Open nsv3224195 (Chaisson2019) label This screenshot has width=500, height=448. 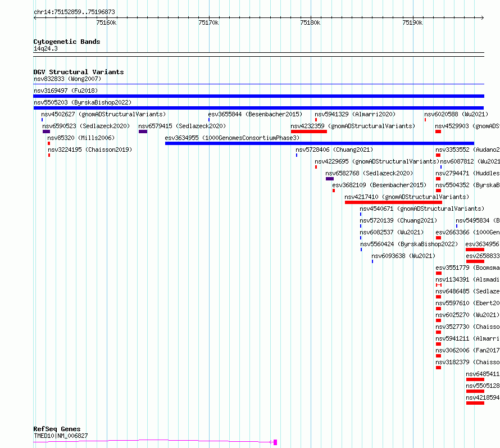coord(90,150)
